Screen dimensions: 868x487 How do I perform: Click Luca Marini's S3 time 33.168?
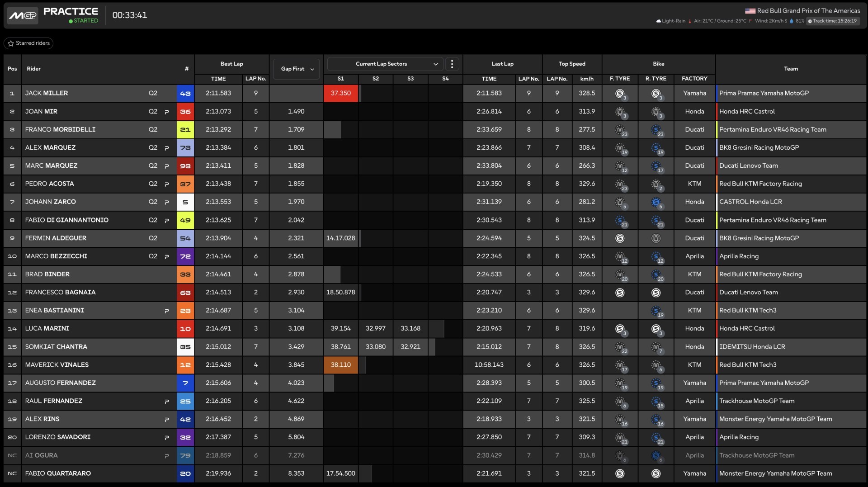tap(410, 328)
